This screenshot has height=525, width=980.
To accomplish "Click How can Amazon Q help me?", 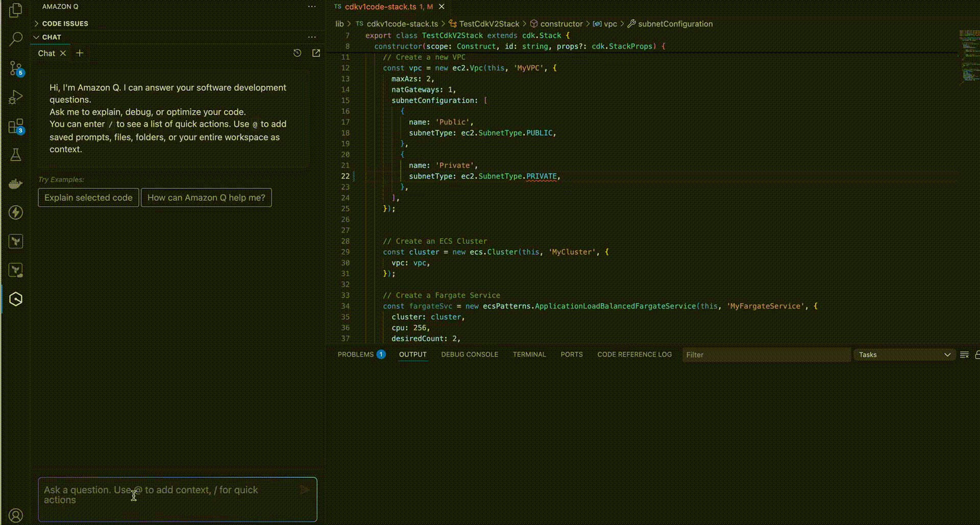I will (206, 198).
